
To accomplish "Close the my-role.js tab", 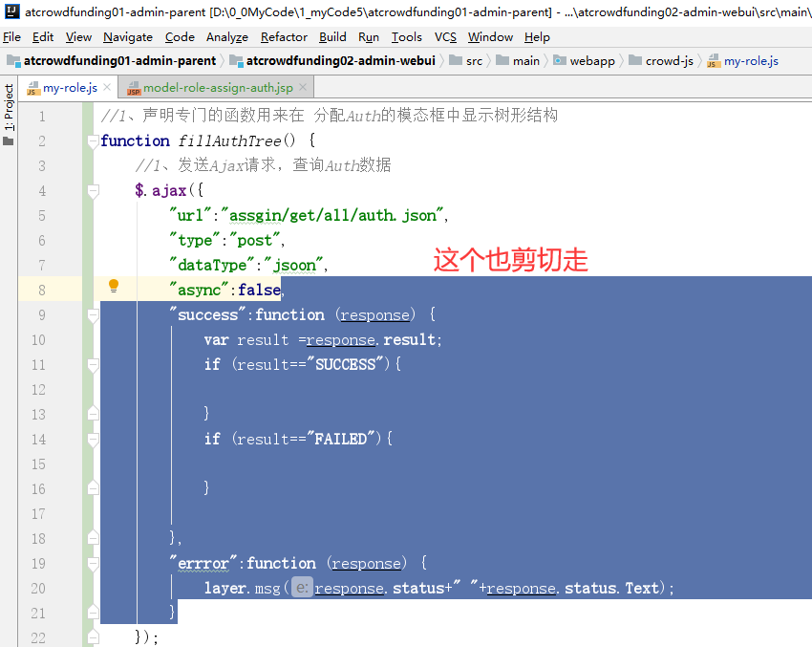I will click(x=107, y=88).
